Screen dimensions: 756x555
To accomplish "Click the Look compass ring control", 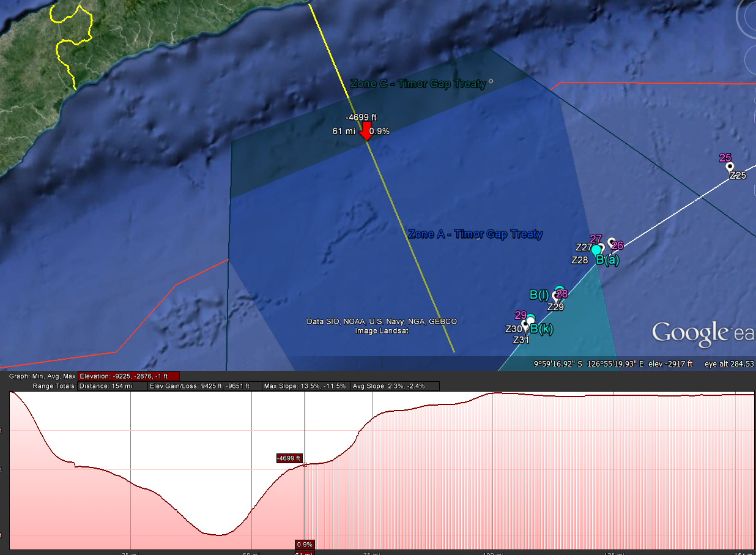I will click(x=748, y=18).
